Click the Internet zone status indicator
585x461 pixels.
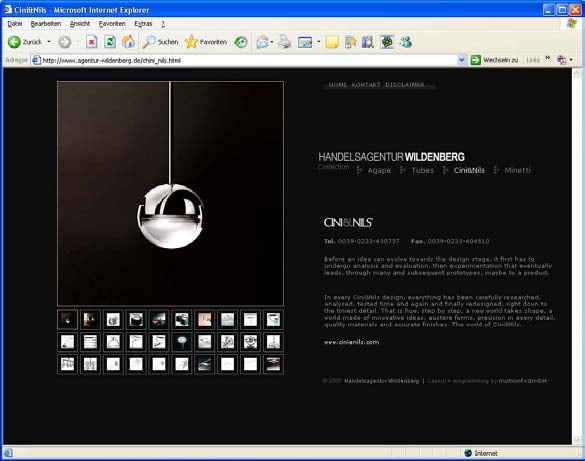pyautogui.click(x=481, y=453)
